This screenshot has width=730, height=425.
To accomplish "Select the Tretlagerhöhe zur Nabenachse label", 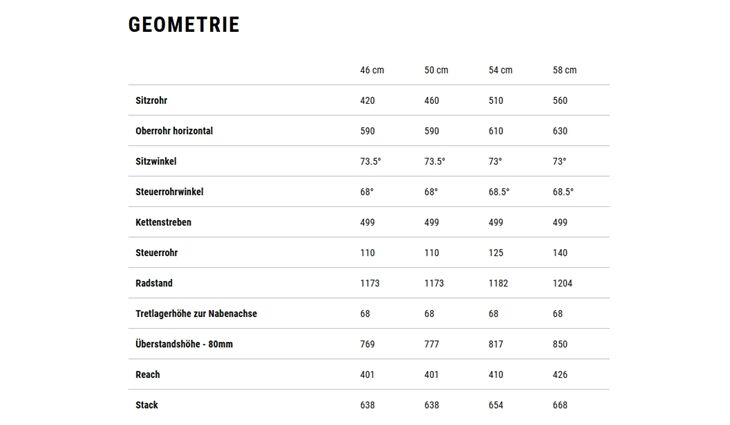I will (x=196, y=314).
